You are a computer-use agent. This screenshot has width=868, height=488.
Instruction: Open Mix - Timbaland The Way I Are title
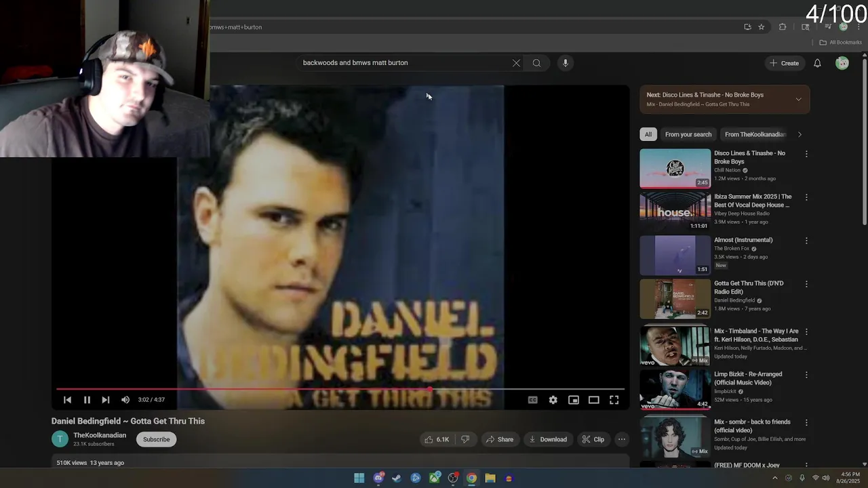pos(756,335)
